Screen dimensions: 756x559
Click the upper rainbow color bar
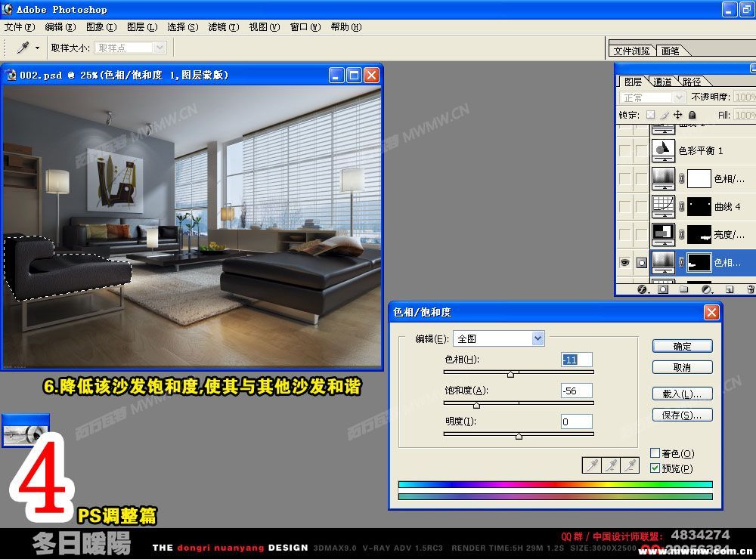pyautogui.click(x=556, y=484)
